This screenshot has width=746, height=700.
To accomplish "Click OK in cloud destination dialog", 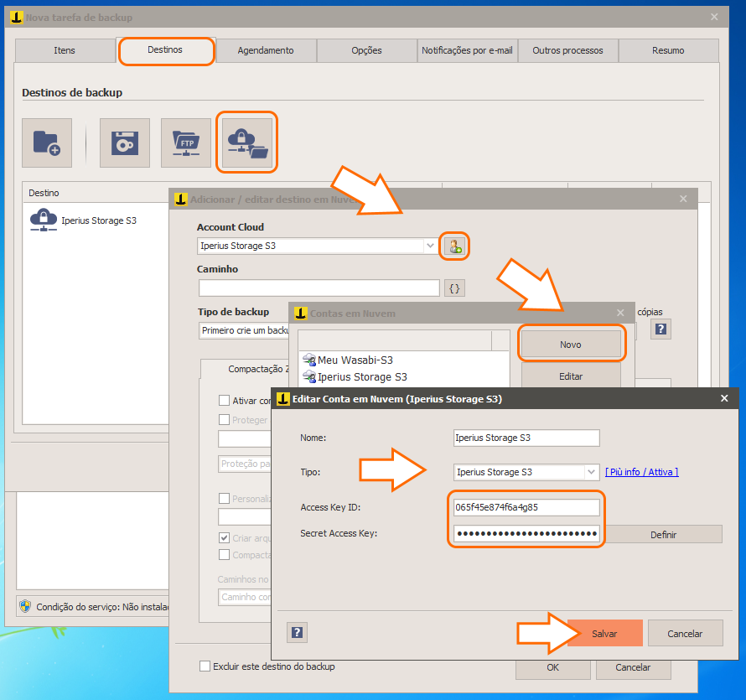I will (x=553, y=667).
